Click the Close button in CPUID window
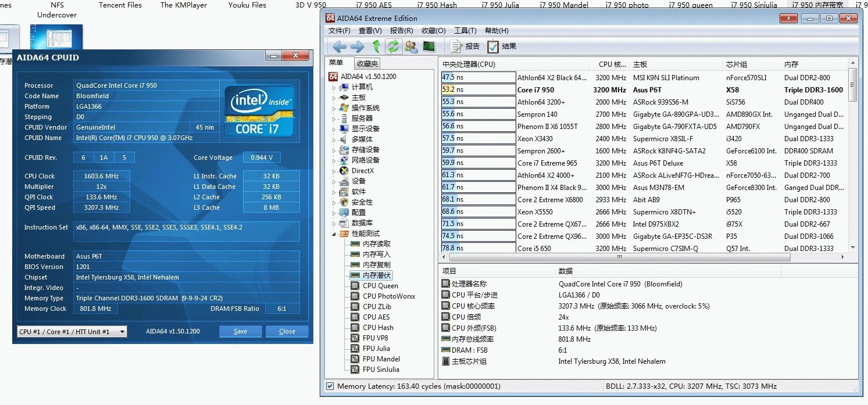The image size is (868, 405). pos(287,332)
